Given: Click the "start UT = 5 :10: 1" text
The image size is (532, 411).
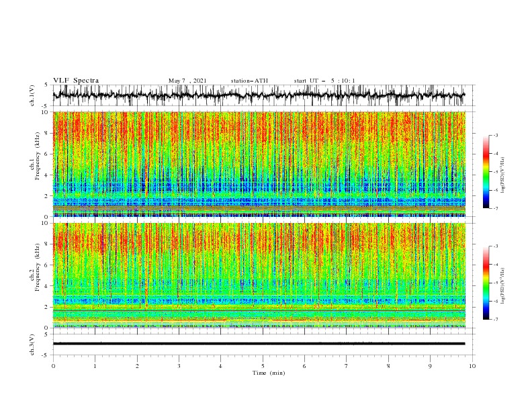Looking at the screenshot, I should pos(324,81).
